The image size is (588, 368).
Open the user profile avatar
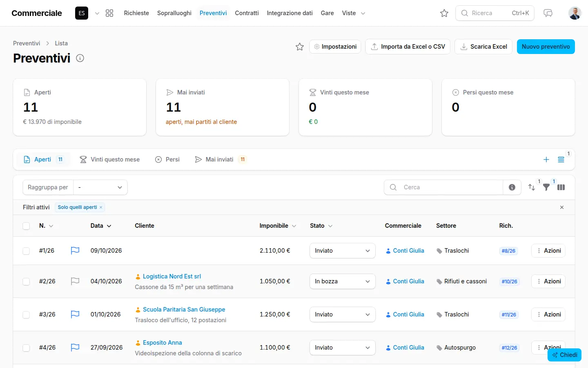click(x=575, y=13)
